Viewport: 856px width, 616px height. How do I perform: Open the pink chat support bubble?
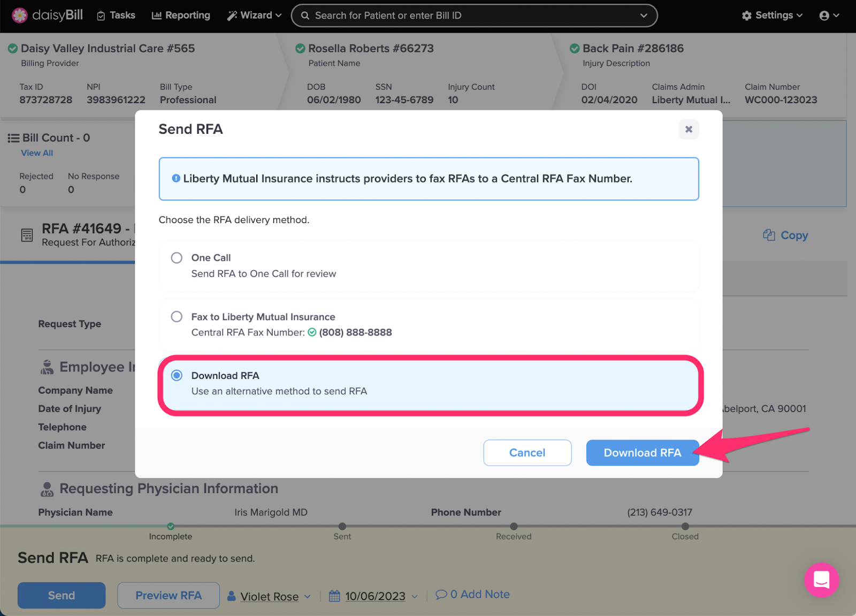click(x=821, y=580)
